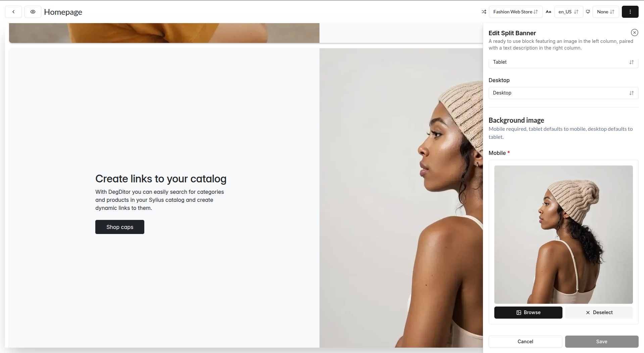Click the 'Mobile required, tablet defaults to mobile' hint
644x353 pixels.
click(x=560, y=133)
